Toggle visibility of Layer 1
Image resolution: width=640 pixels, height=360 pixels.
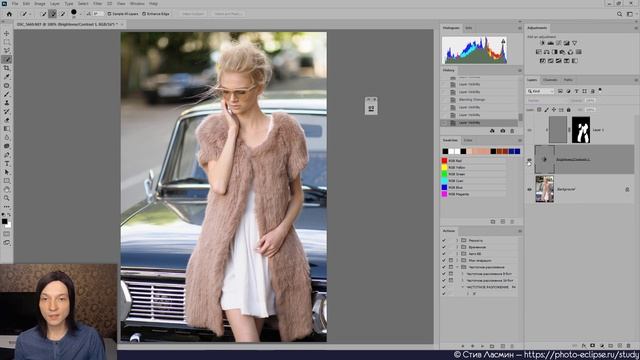click(530, 130)
